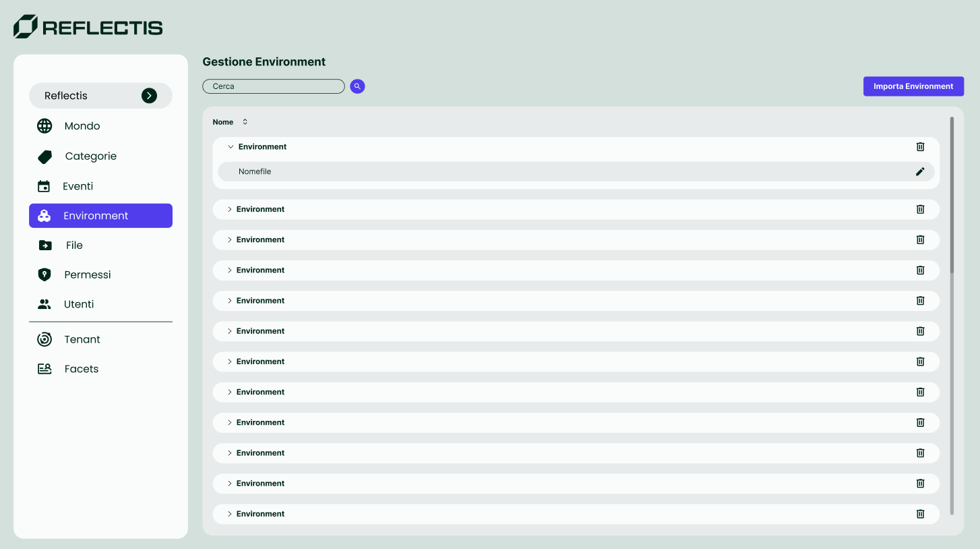This screenshot has height=549, width=980.
Task: Go to the Tenant section
Action: pyautogui.click(x=82, y=339)
